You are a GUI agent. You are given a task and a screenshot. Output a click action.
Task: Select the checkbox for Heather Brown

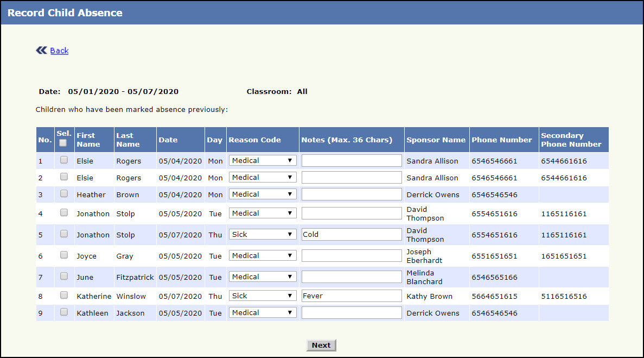tap(64, 194)
